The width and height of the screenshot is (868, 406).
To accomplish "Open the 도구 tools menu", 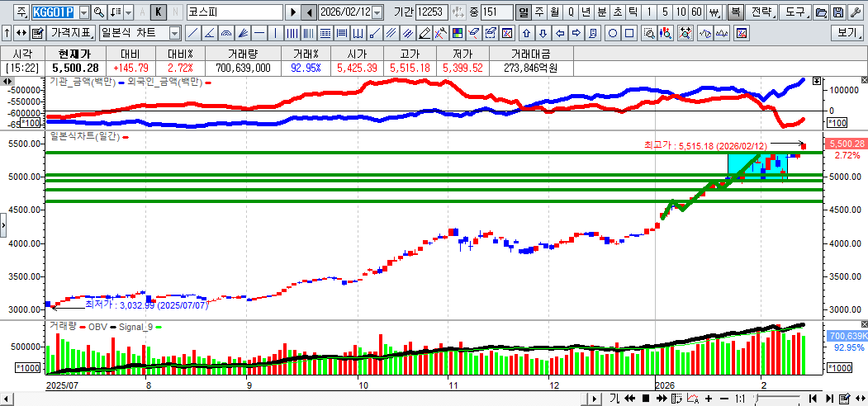I will click(x=794, y=12).
